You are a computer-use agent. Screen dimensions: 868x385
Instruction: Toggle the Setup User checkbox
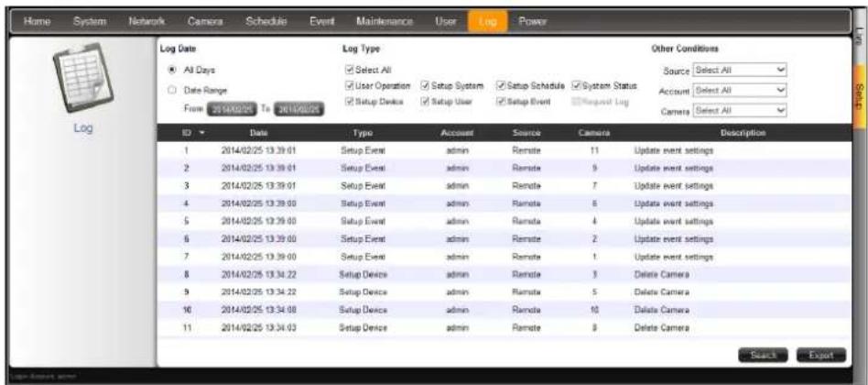(x=425, y=102)
